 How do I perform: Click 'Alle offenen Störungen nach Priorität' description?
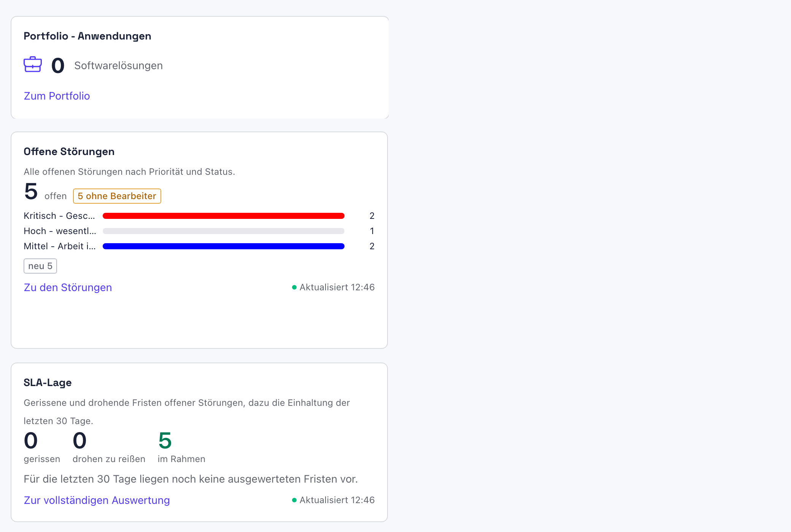[x=129, y=172]
